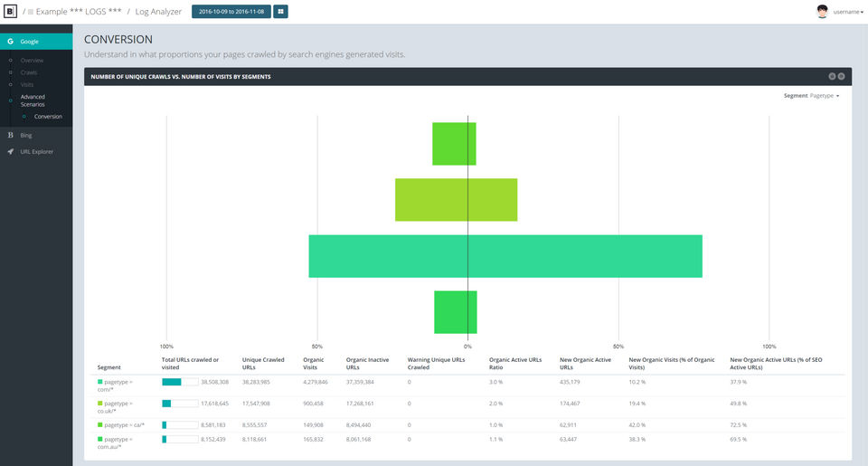Open the date range 2016-10-09 to 2016-11-08 picker

[x=231, y=11]
